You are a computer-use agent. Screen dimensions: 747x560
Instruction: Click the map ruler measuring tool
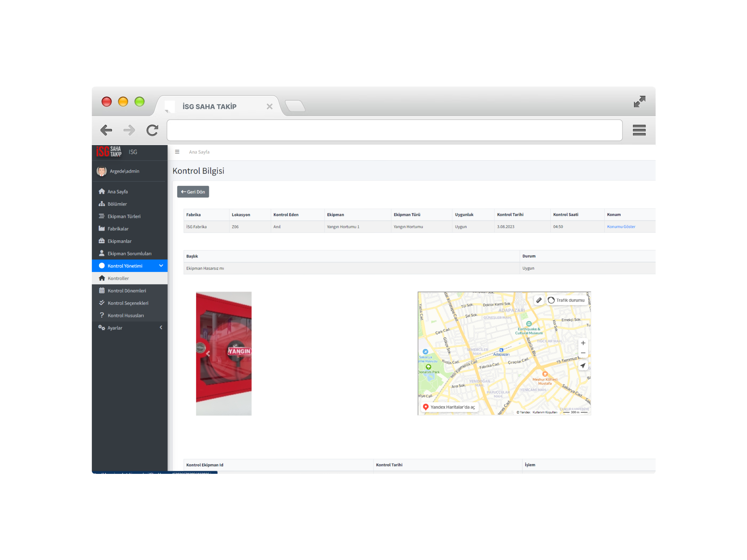coord(539,301)
